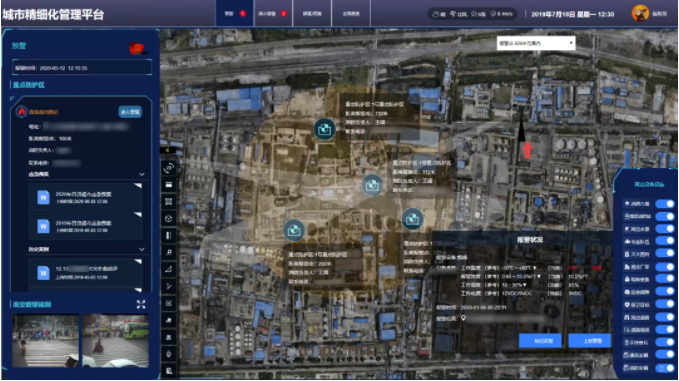Collapse the 历史案例 section chevron
679x381 pixels.
[x=142, y=249]
